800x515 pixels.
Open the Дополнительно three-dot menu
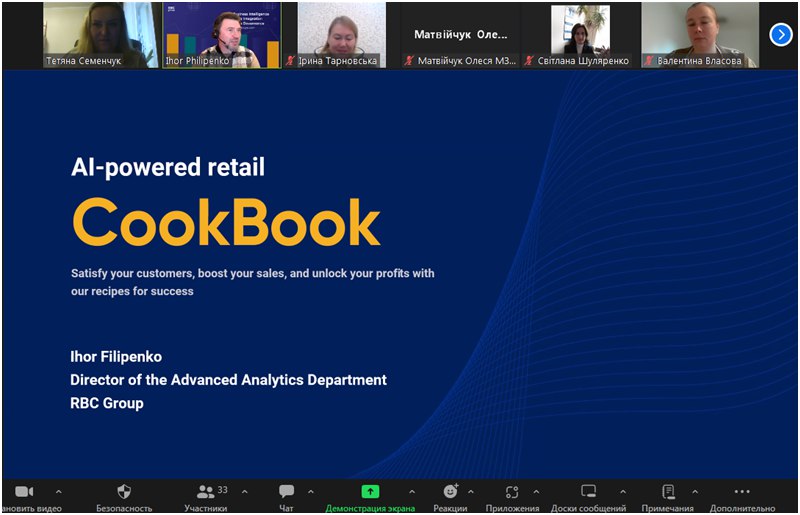(x=742, y=492)
